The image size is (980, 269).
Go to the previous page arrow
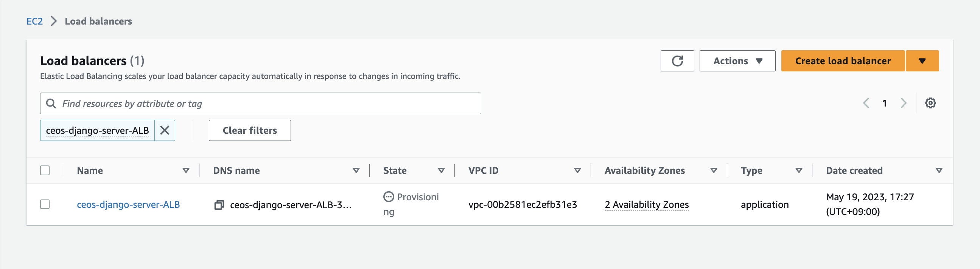tap(866, 103)
